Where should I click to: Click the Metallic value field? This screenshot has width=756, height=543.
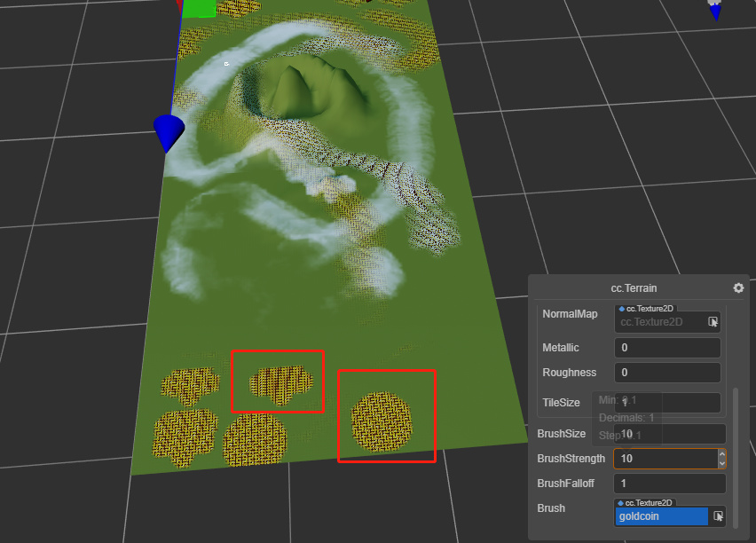tap(667, 348)
